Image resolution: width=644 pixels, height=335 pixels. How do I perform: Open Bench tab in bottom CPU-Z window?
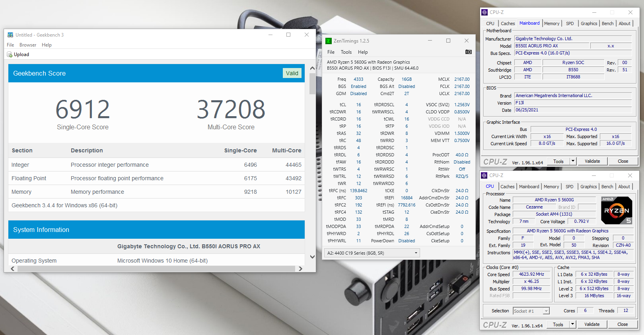(x=607, y=187)
